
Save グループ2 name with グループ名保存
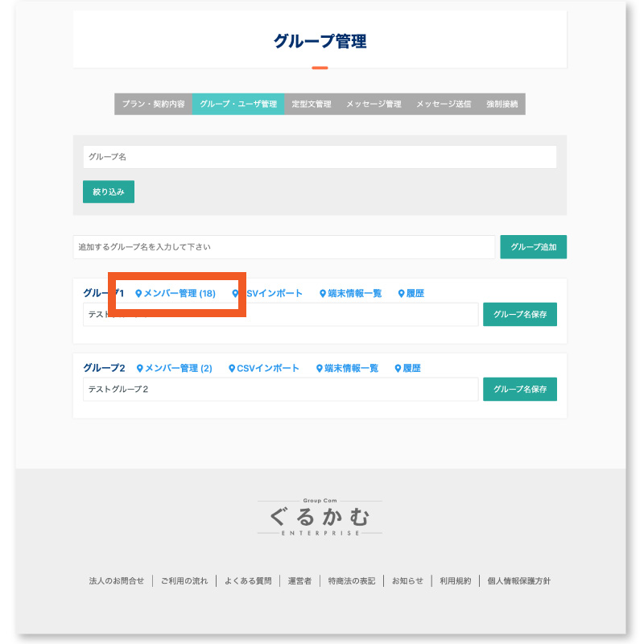519,389
